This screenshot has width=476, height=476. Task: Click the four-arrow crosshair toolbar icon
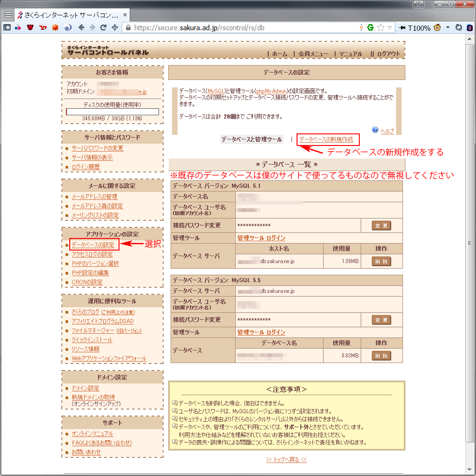[115, 27]
